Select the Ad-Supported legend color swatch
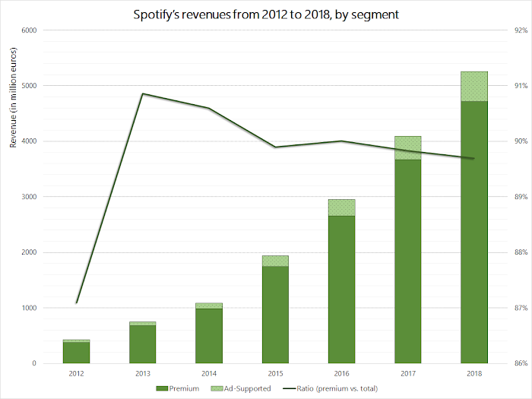Screen dimensions: 532x399 pos(217,388)
